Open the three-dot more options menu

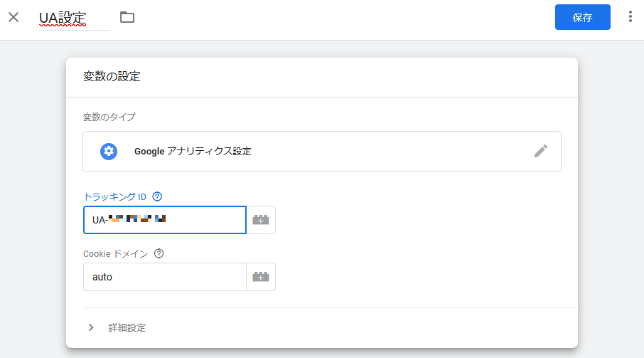click(x=630, y=17)
